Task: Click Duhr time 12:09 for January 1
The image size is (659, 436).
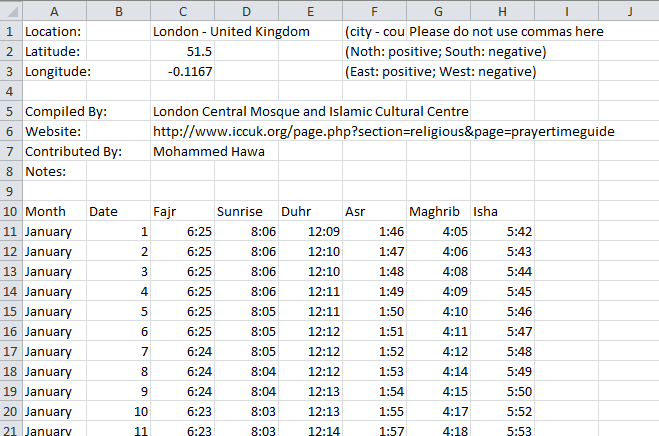Action: point(311,231)
